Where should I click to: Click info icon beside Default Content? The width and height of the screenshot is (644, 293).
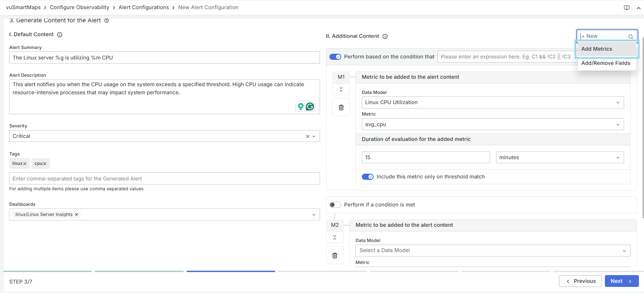[60, 35]
